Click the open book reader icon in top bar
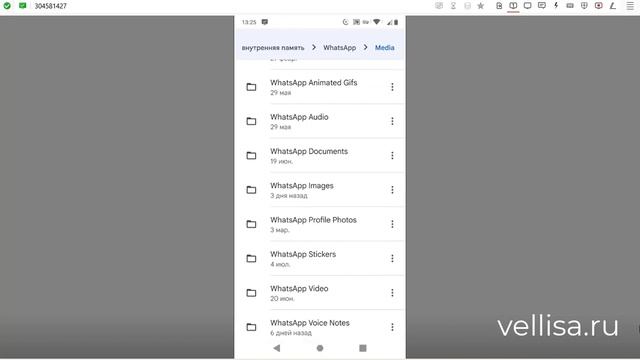The height and width of the screenshot is (360, 640). coord(513,5)
